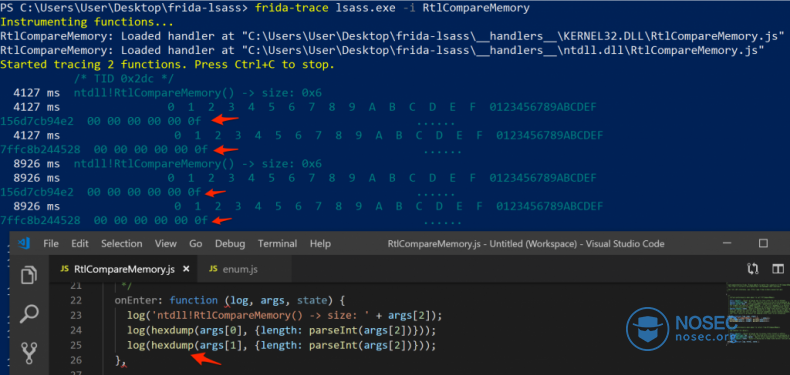Close the RtlCompareMemory.js tab
Viewport: 790px width, 375px height.
(x=186, y=269)
